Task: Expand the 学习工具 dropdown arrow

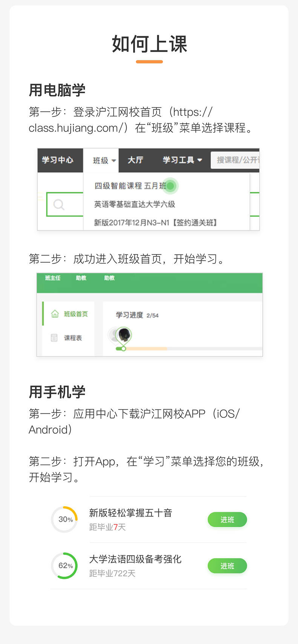Action: tap(200, 160)
